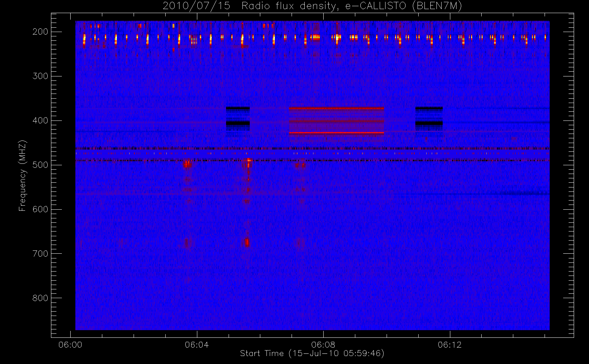
Task: Click the plot title "2010/07/15 Radio flux density, e-CALLISTO (BLEN7M)"
Action: coord(312,6)
